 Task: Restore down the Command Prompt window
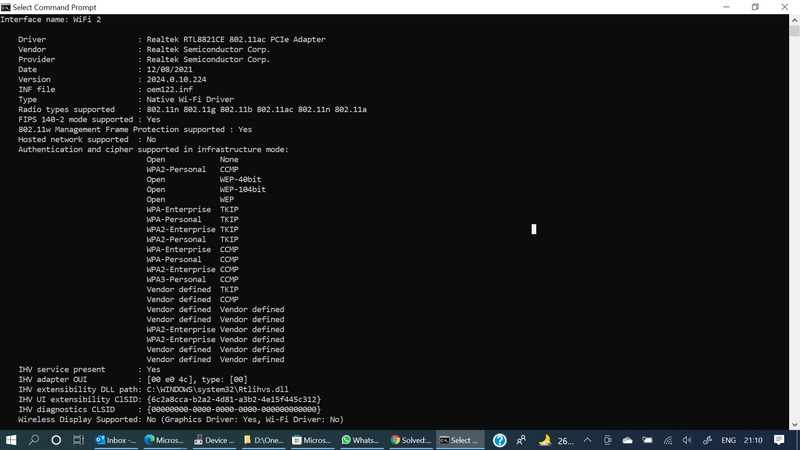755,7
